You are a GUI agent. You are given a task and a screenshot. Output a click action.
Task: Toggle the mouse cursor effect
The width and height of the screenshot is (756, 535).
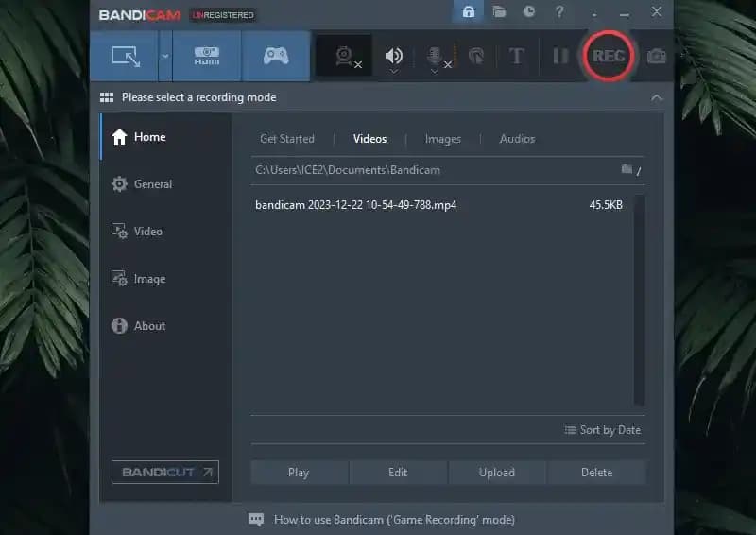pos(477,57)
